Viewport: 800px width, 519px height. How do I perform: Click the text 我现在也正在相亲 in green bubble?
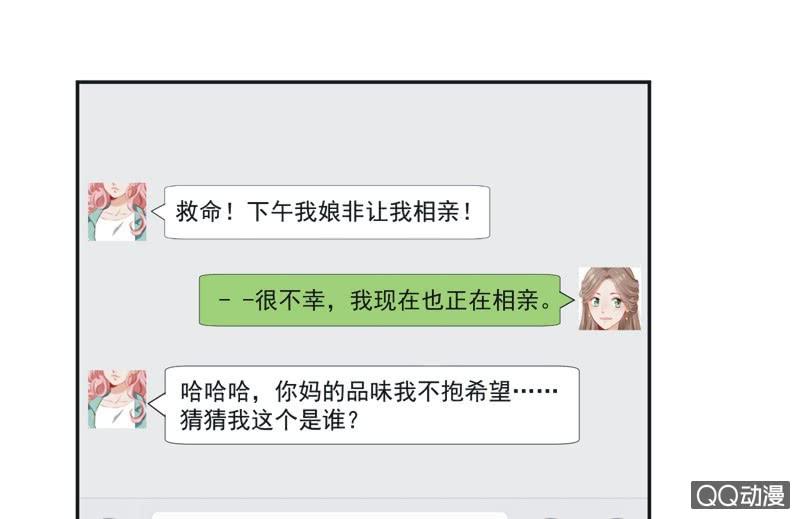click(444, 300)
